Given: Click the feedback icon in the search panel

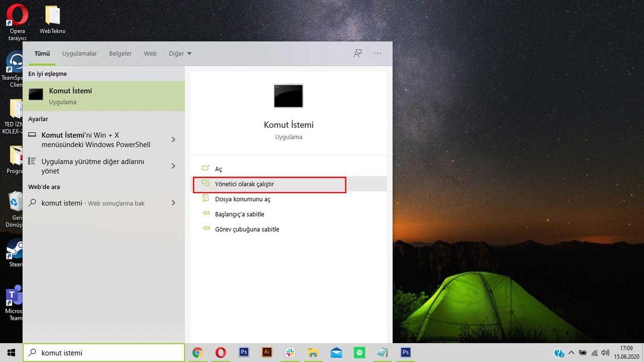Looking at the screenshot, I should (x=357, y=53).
